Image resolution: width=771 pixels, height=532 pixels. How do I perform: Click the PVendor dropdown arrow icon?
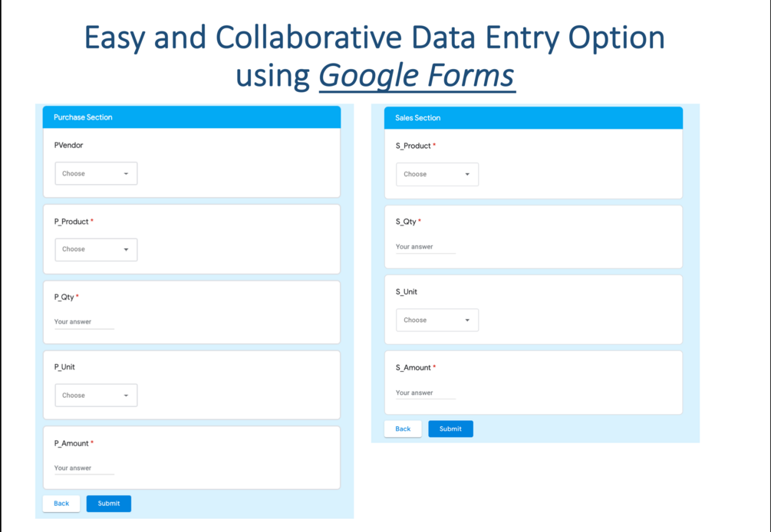[x=126, y=174]
